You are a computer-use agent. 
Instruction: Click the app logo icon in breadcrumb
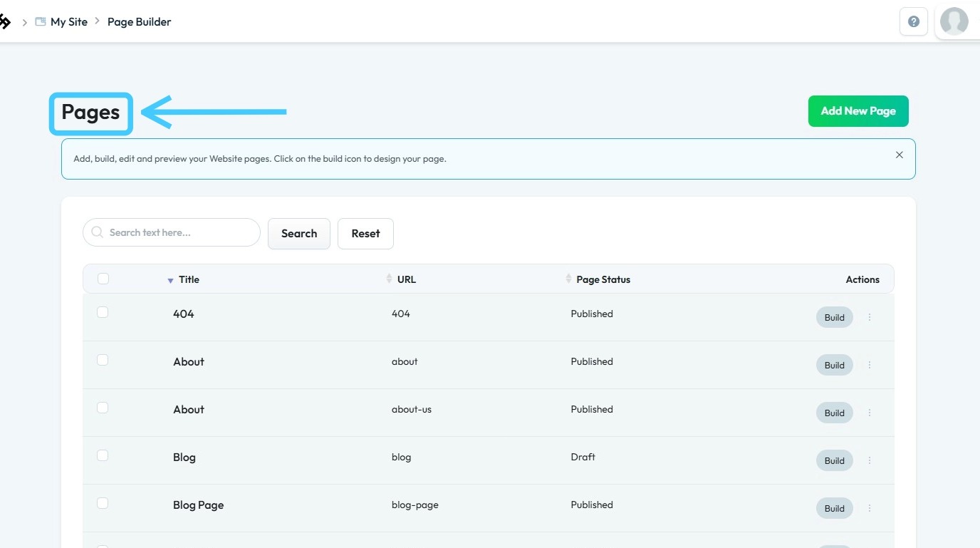click(x=4, y=22)
